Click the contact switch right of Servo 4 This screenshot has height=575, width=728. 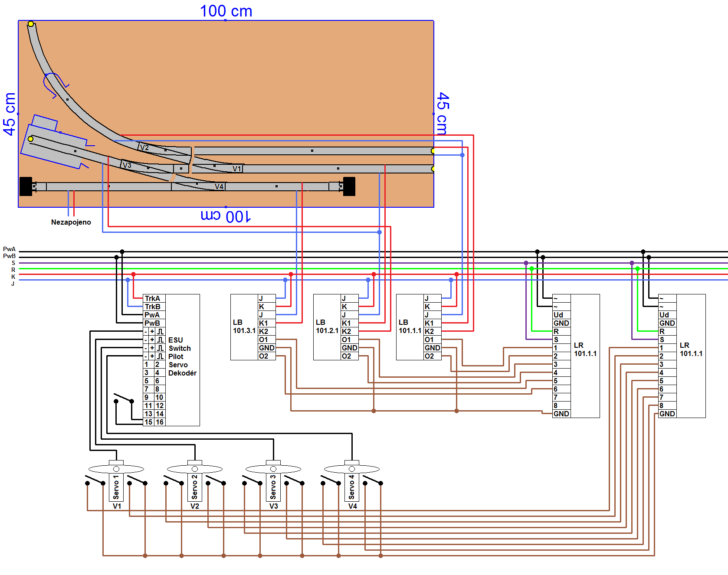tap(373, 480)
